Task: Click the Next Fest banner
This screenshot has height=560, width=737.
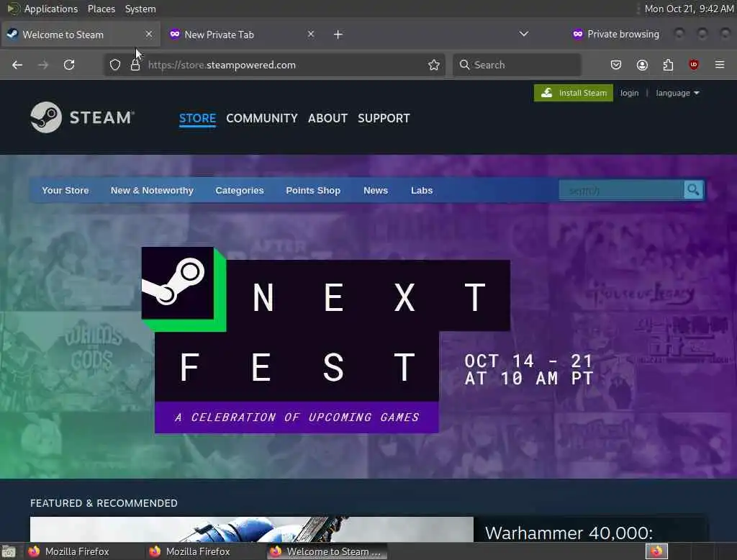Action: pyautogui.click(x=368, y=340)
